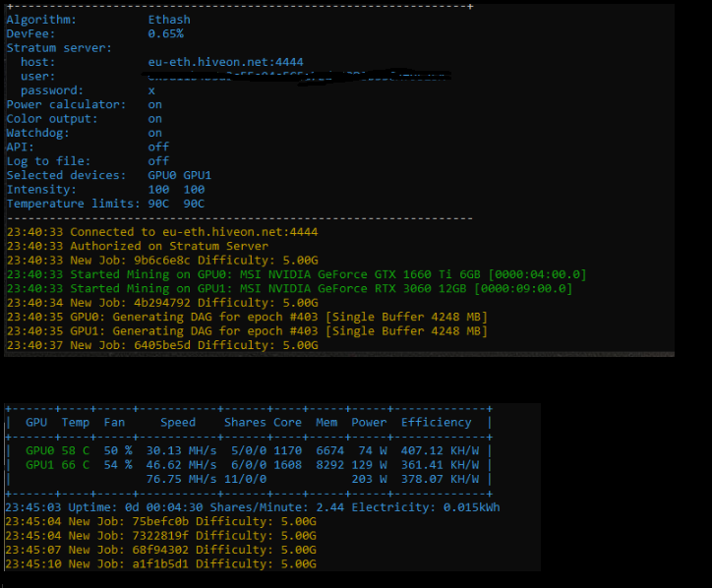Click the 'Core' column header
This screenshot has width=712, height=588.
coord(287,423)
